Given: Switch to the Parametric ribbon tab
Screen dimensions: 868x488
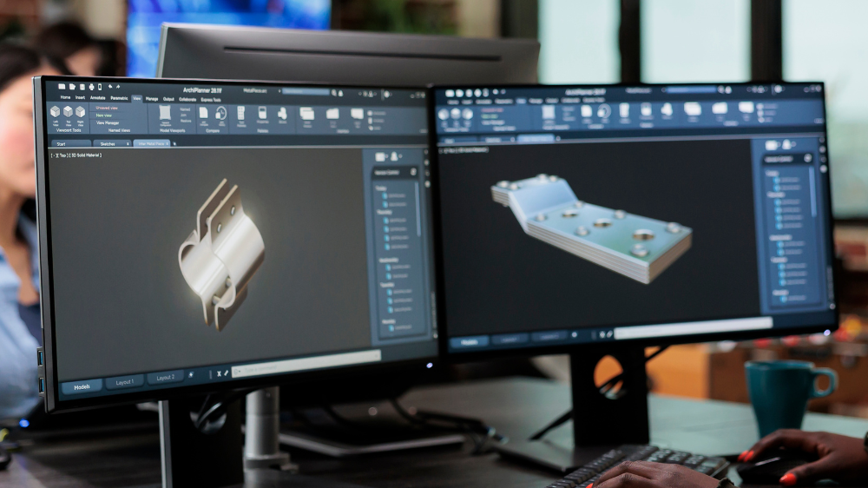Looking at the screenshot, I should [x=119, y=98].
